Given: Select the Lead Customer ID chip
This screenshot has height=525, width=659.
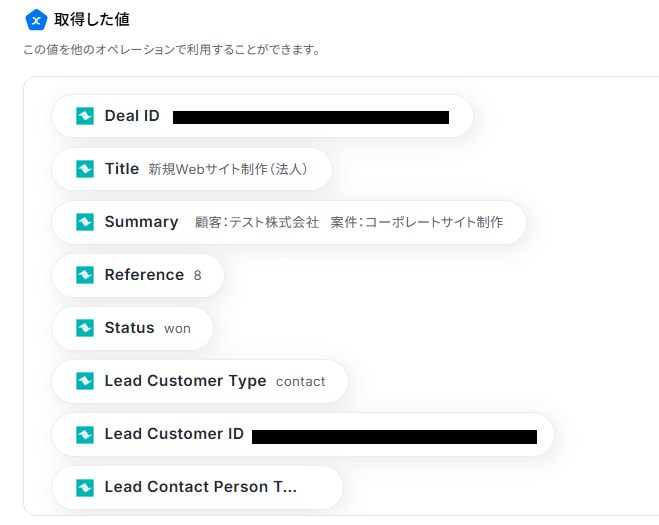Looking at the screenshot, I should pos(302,434).
